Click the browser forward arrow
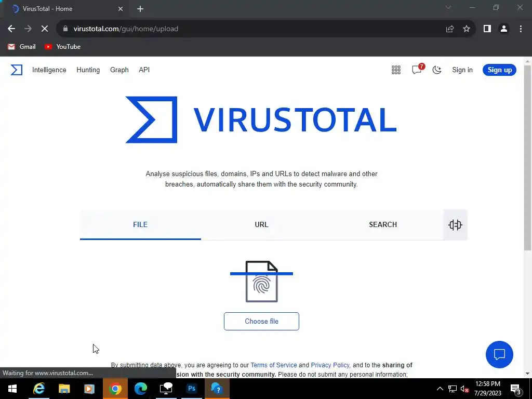532x399 pixels. [x=28, y=29]
